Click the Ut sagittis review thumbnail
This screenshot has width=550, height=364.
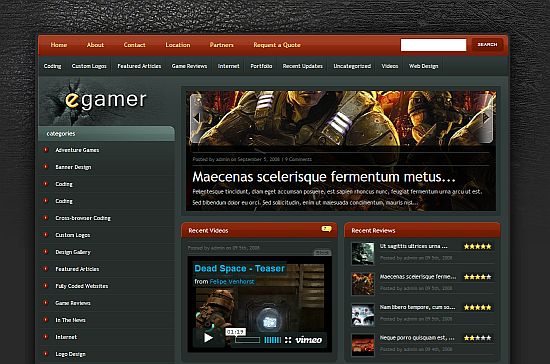[363, 254]
